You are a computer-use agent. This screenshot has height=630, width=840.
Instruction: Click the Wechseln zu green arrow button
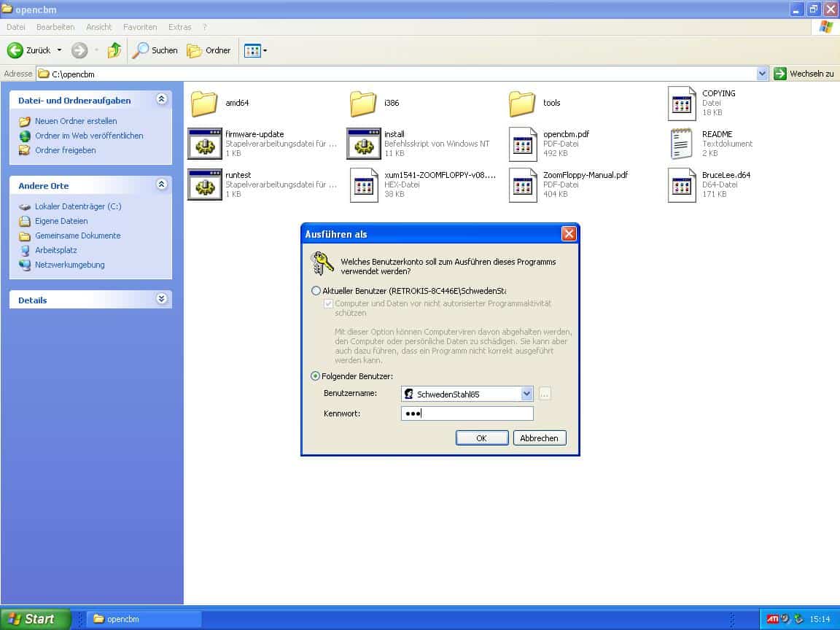(x=779, y=74)
